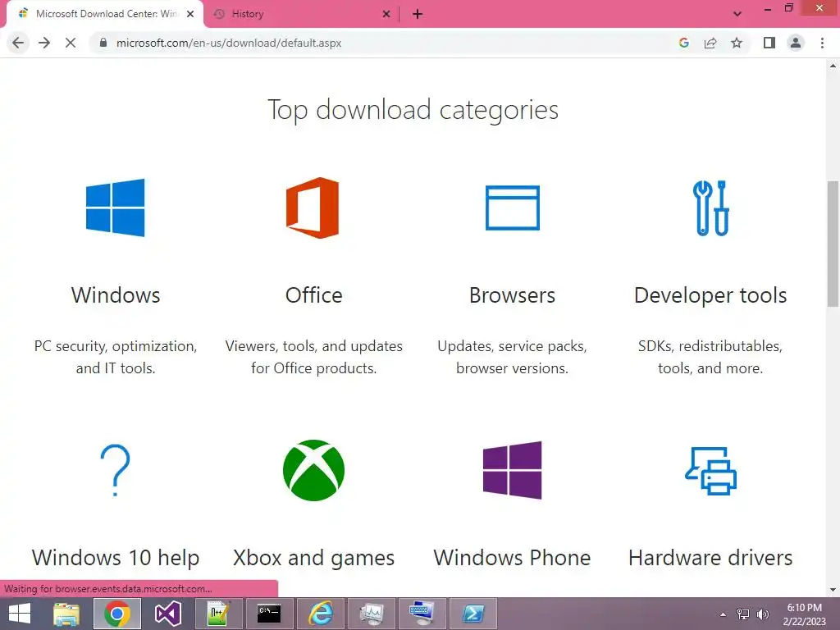Open the Windows Start menu
The height and width of the screenshot is (630, 840).
(x=20, y=614)
